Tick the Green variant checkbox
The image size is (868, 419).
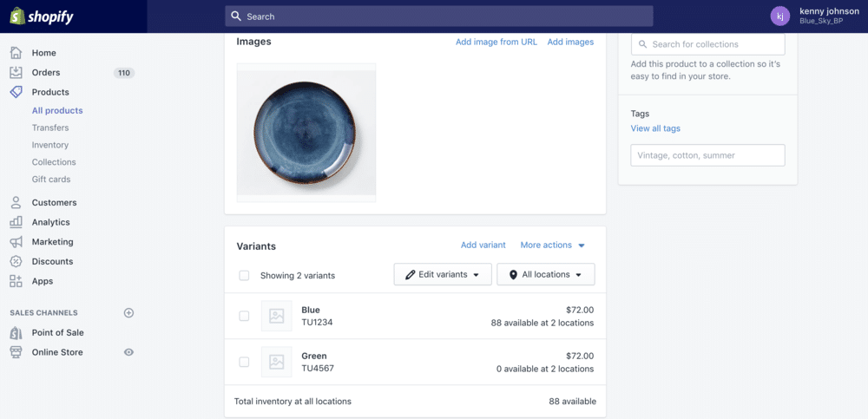(244, 363)
